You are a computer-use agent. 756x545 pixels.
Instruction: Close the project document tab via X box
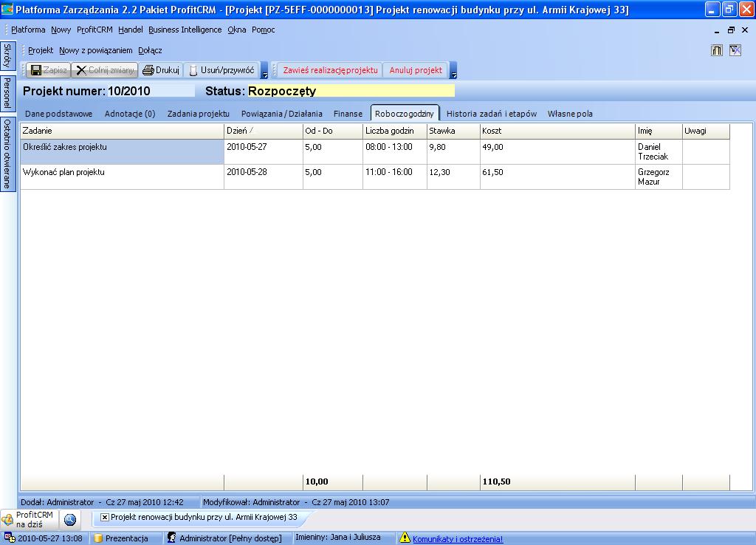tap(104, 518)
